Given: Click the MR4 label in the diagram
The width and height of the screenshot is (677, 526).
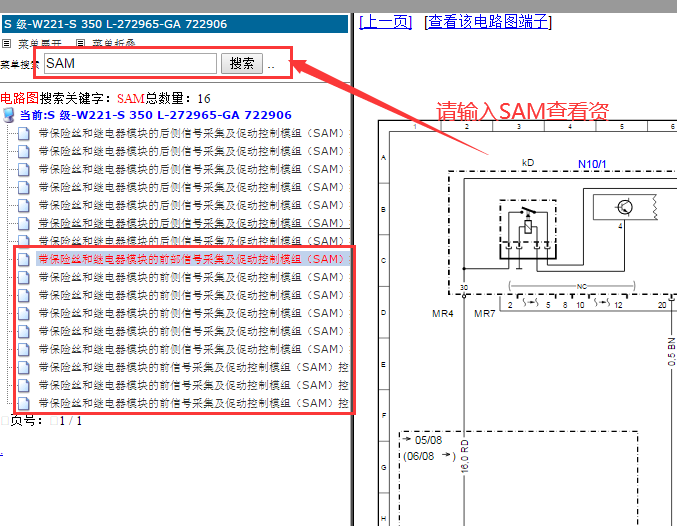Looking at the screenshot, I should pos(443,314).
